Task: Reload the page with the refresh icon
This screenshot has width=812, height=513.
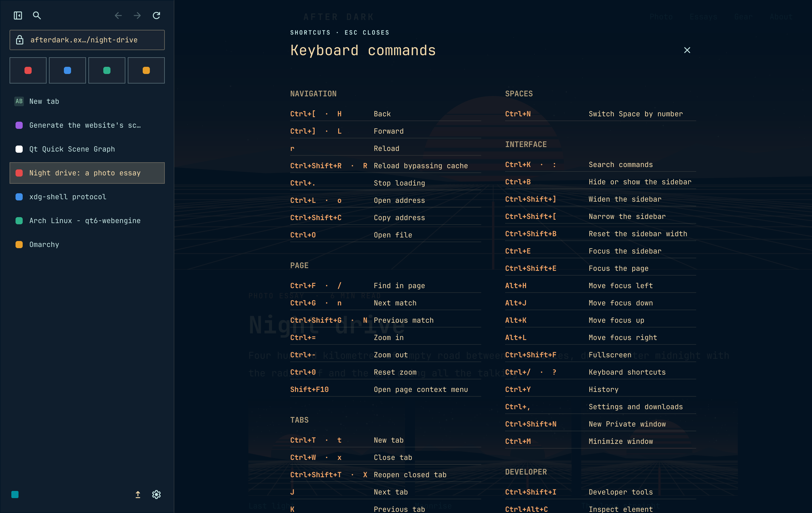Action: click(156, 16)
